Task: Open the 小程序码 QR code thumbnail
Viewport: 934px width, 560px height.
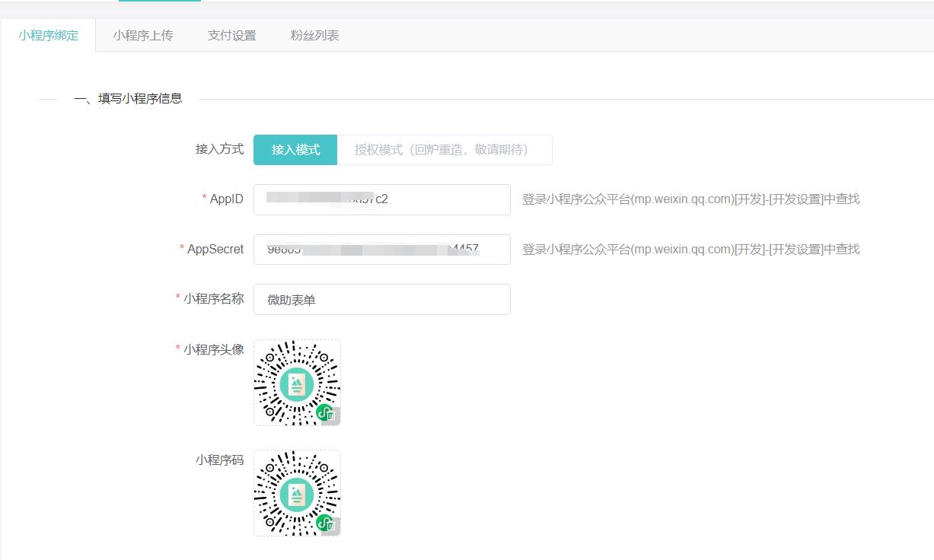Action: (297, 493)
